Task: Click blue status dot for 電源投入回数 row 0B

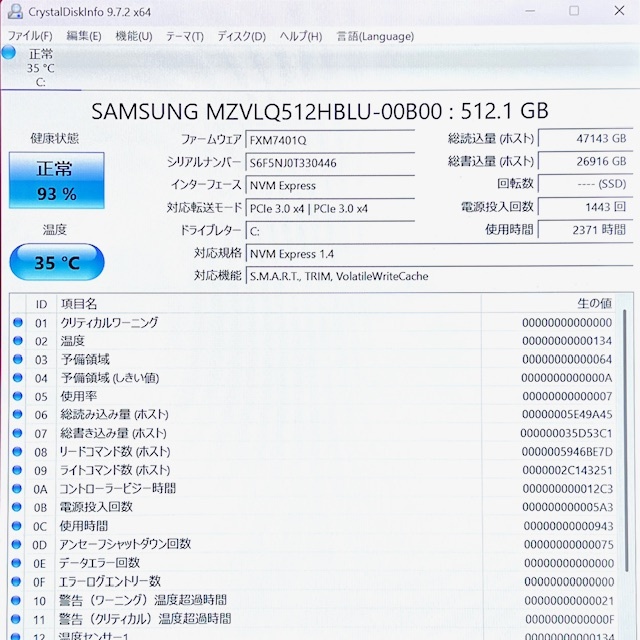Action: click(x=17, y=507)
